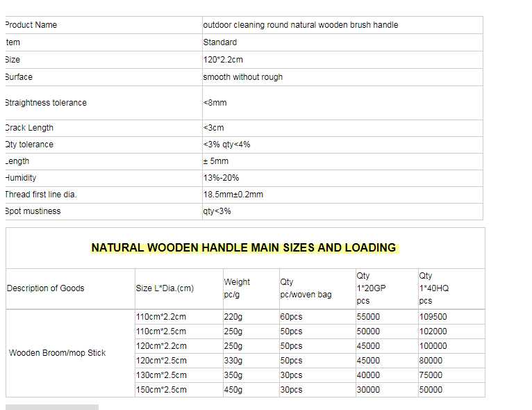The width and height of the screenshot is (532, 410).
Task: Click the "Description of Goods" column header
Action: tap(45, 288)
